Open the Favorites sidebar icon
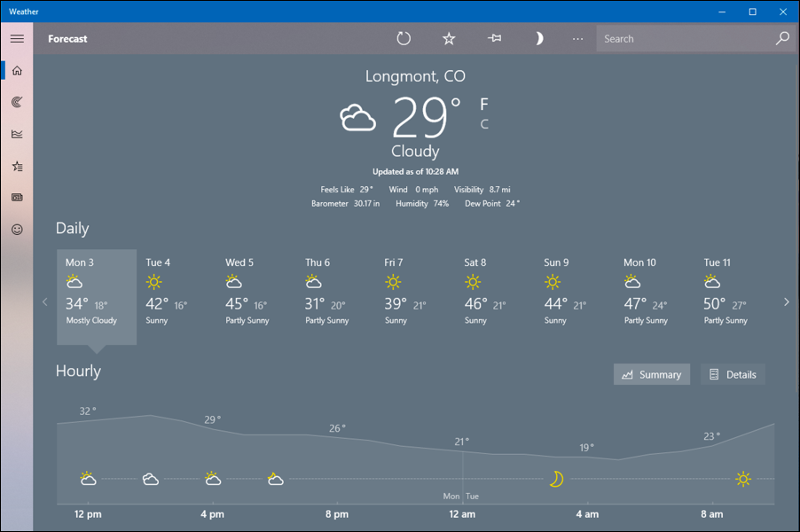Screen dimensions: 800x532 point(16,165)
